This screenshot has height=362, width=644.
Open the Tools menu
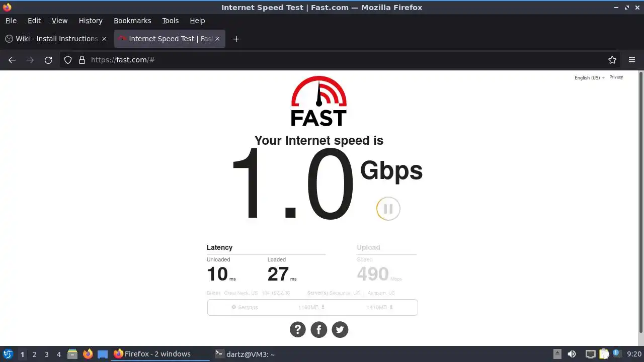pos(171,21)
